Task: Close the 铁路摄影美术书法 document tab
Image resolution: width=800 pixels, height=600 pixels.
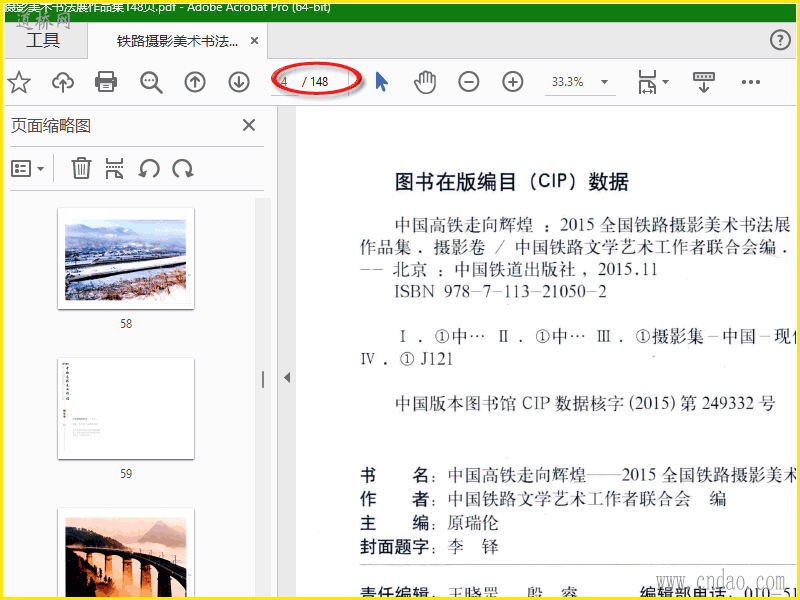Action: [254, 41]
